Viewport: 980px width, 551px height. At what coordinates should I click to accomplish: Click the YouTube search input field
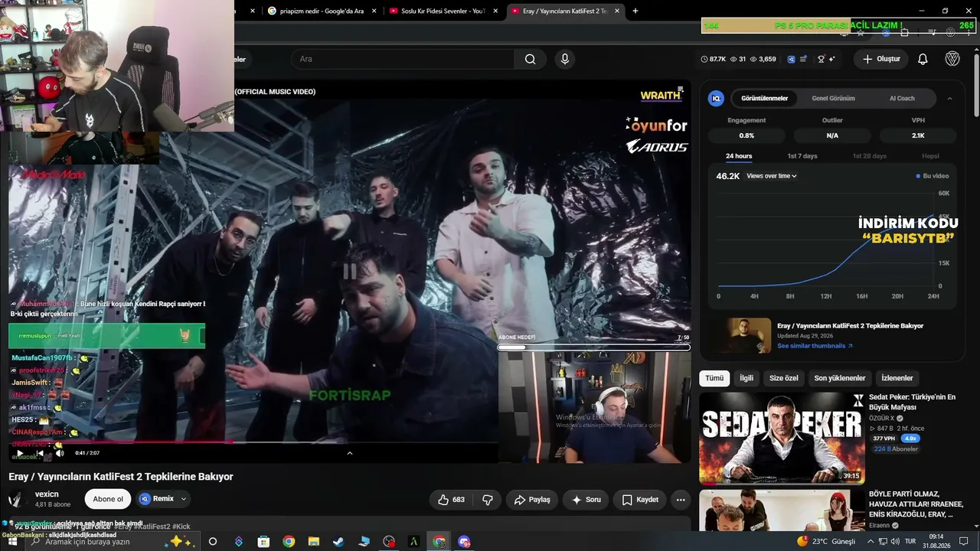click(403, 59)
